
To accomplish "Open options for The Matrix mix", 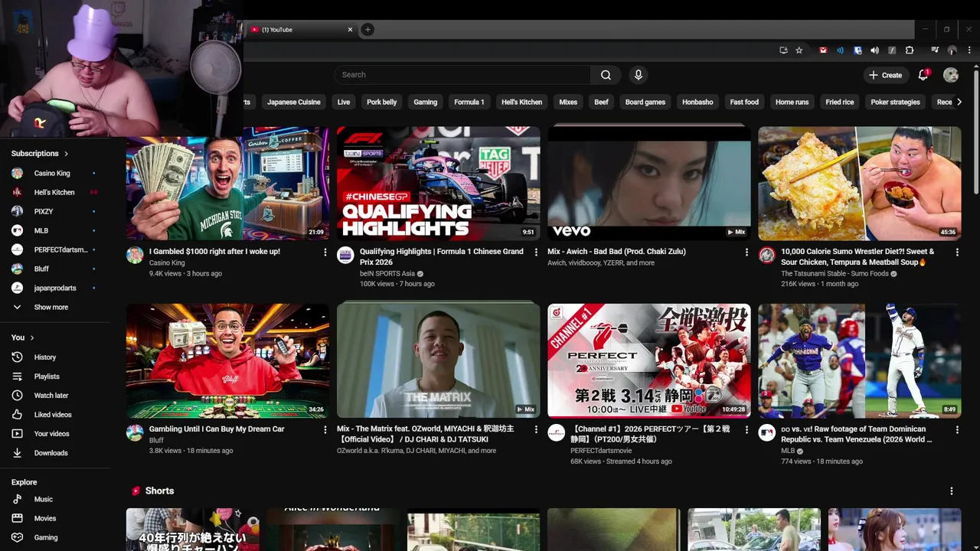I will coord(536,430).
